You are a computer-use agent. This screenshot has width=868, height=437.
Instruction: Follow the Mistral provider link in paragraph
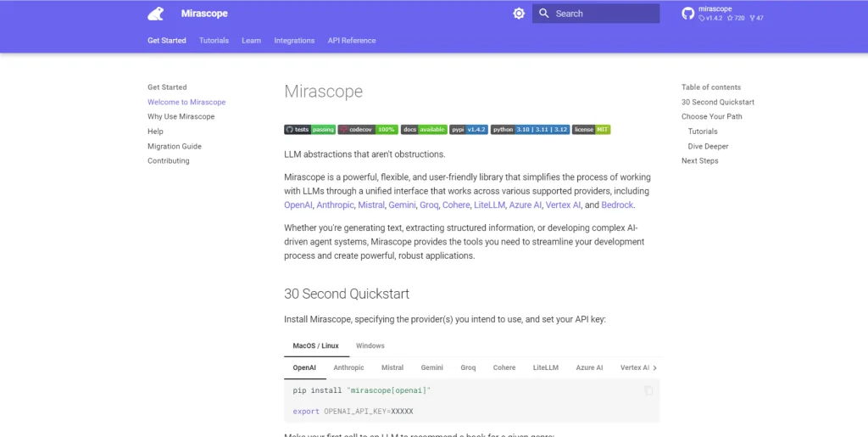[371, 205]
